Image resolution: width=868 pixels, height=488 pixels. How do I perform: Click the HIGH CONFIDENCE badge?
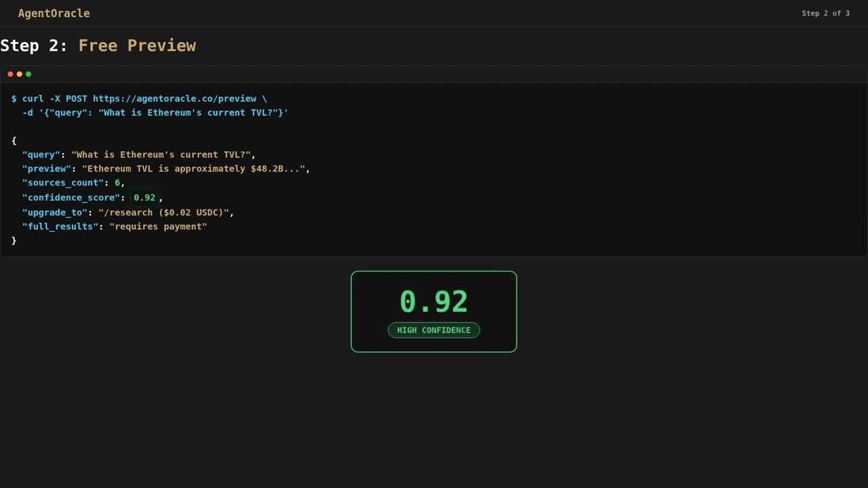point(434,330)
